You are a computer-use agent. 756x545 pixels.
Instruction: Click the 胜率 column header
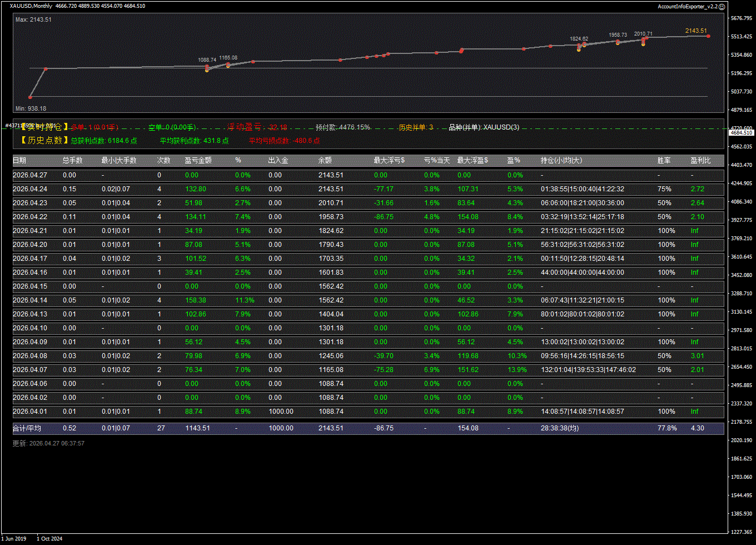664,161
